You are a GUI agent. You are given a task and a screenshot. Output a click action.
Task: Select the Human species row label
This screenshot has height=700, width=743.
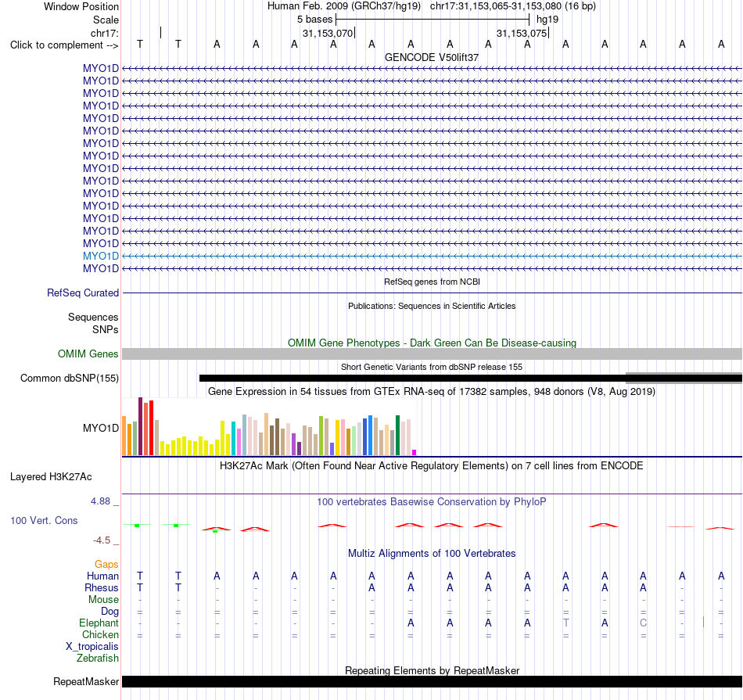pyautogui.click(x=102, y=576)
